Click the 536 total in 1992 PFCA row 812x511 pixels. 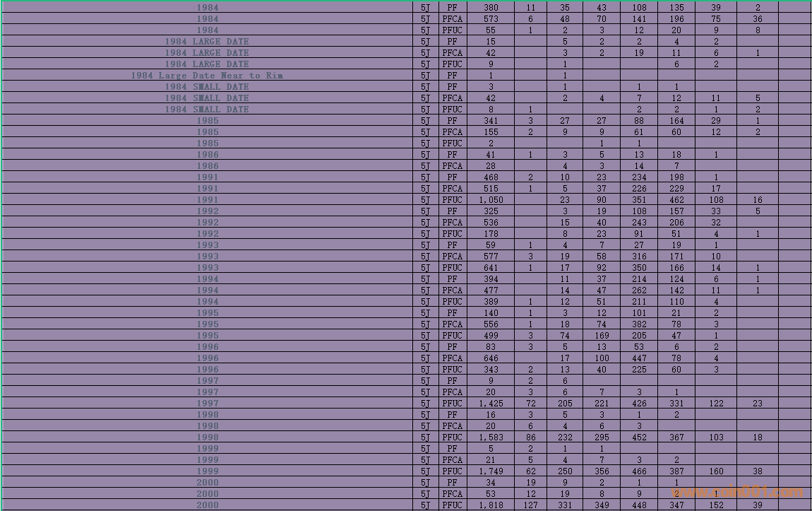coord(491,223)
